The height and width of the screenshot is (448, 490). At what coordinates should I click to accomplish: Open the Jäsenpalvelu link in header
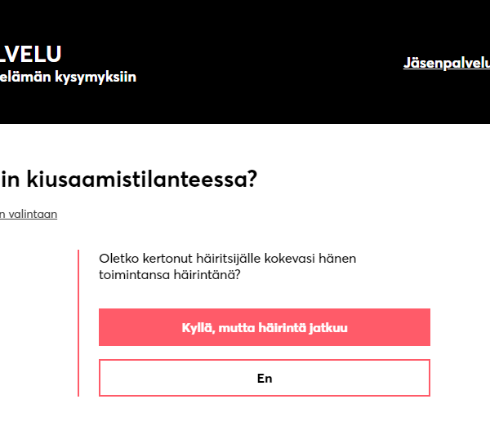click(447, 63)
